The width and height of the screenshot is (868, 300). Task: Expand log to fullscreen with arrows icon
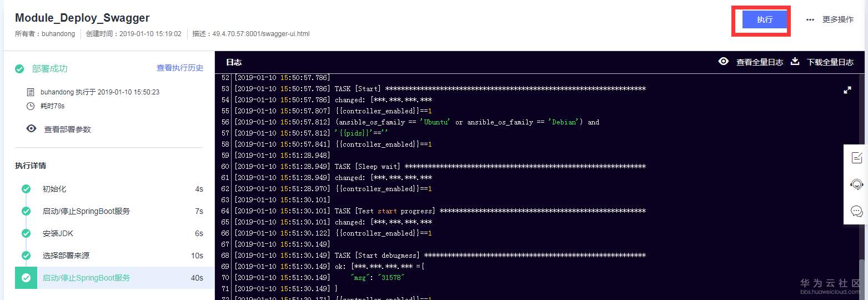(x=847, y=90)
